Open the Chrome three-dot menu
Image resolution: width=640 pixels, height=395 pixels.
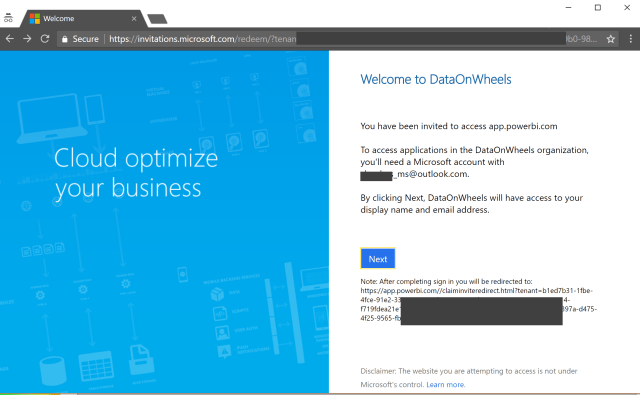point(631,39)
